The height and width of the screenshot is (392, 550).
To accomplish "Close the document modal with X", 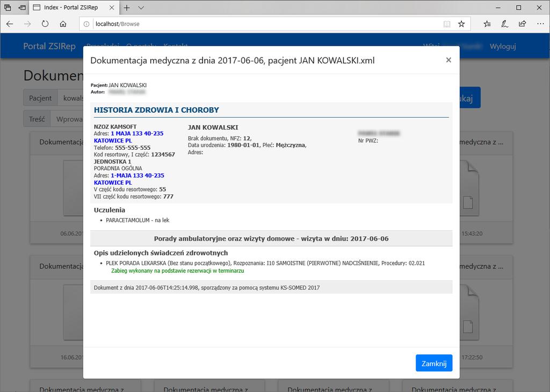I will click(448, 60).
